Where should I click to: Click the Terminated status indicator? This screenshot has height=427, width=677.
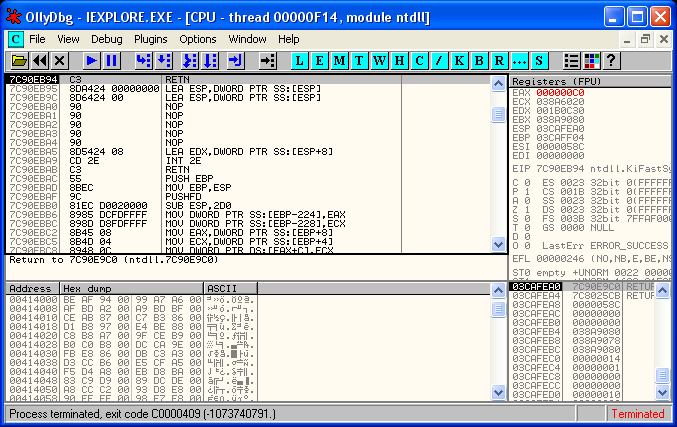click(x=638, y=414)
